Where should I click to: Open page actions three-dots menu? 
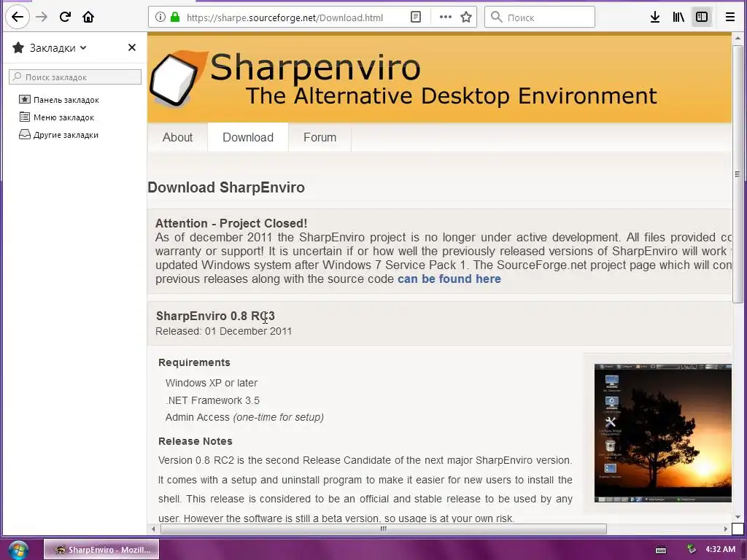point(446,17)
